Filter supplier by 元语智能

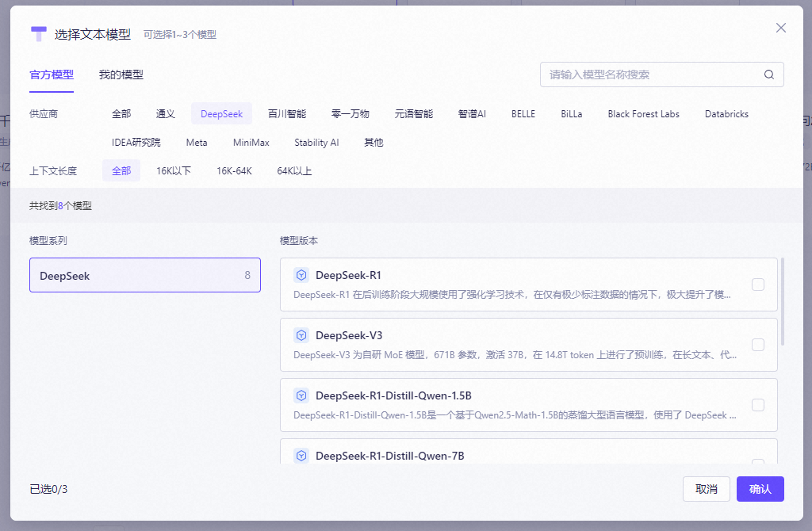click(413, 114)
